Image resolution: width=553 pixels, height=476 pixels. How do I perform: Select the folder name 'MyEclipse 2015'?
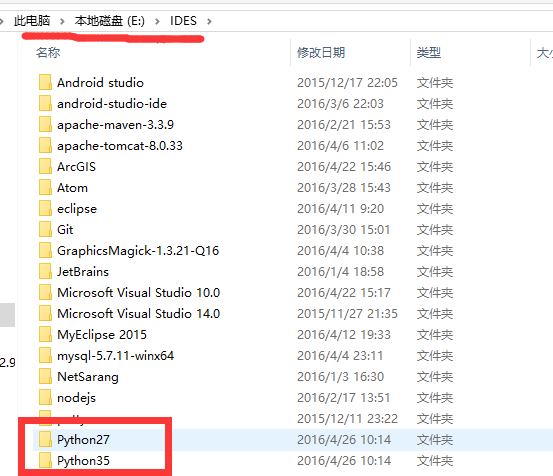(102, 335)
